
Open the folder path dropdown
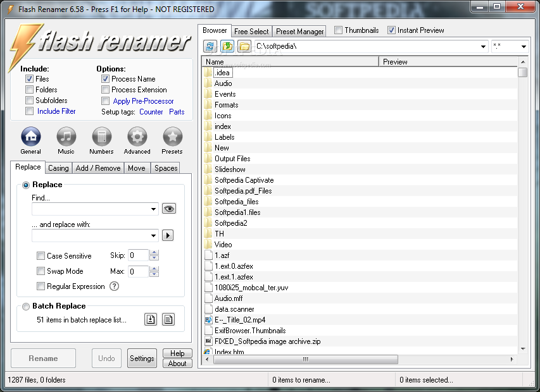483,46
